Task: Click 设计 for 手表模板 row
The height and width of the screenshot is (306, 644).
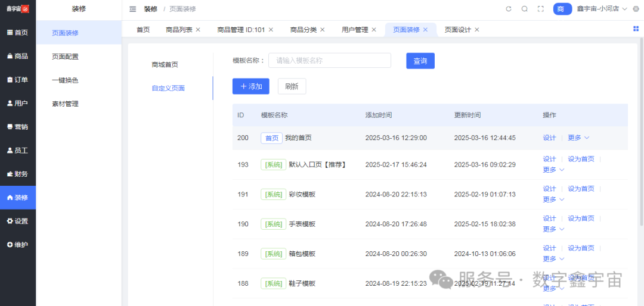Action: click(x=549, y=218)
